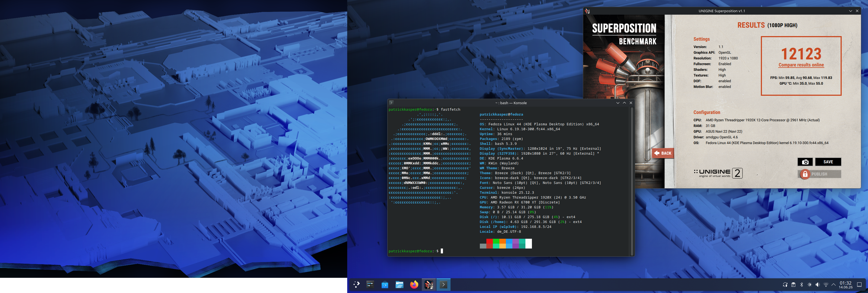The width and height of the screenshot is (868, 293).
Task: Open the clock and calendar widget
Action: point(846,285)
